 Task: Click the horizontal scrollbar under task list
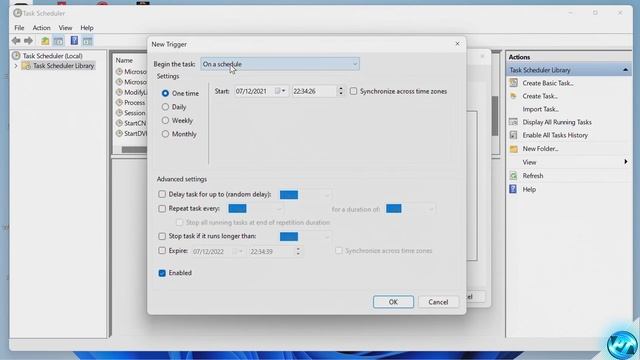coord(134,150)
